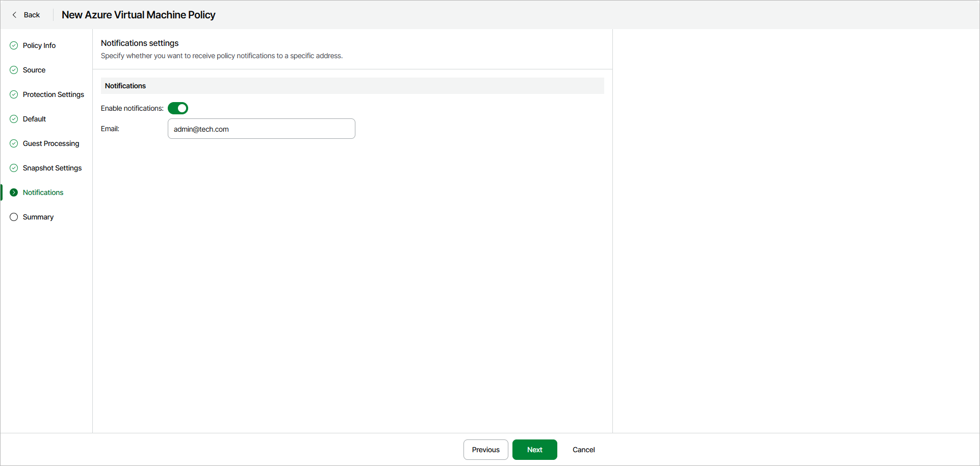The width and height of the screenshot is (980, 466).
Task: Click the arrow icon marking the Notifications step
Action: click(14, 192)
